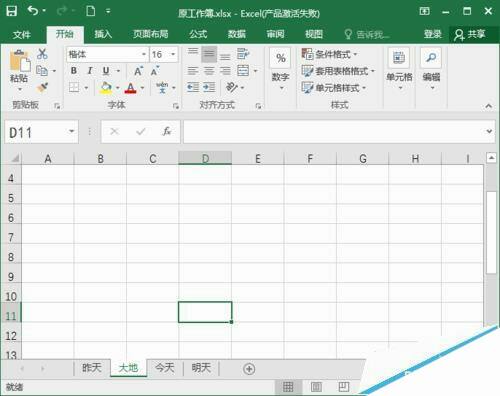Click the Save icon in quick access toolbar
Viewport: 500px width, 396px height.
[x=12, y=11]
